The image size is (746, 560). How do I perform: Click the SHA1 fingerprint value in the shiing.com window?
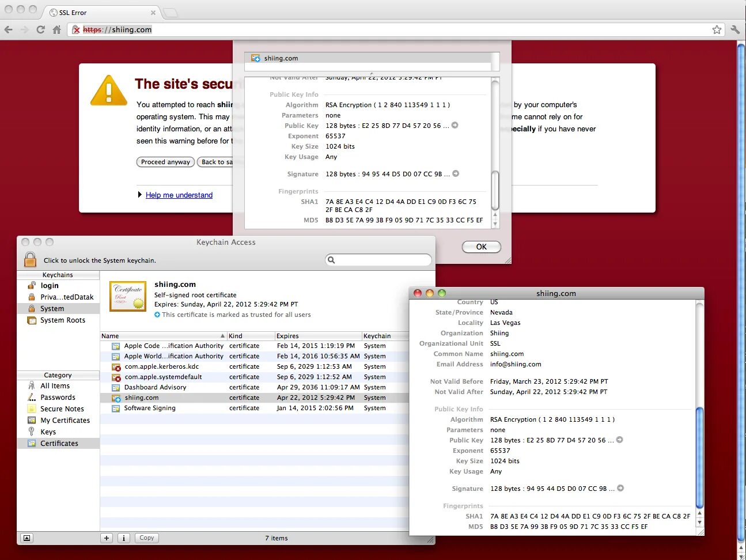[x=590, y=516]
